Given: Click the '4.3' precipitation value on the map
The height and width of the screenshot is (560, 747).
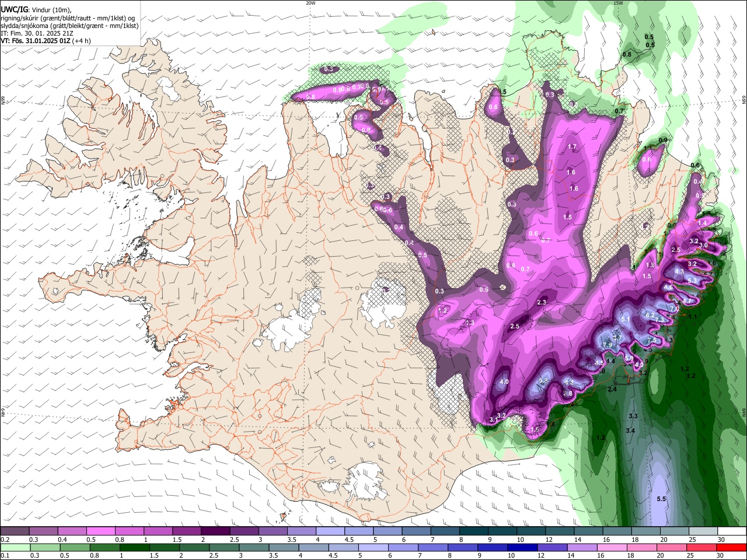Looking at the screenshot, I should pos(679,271).
